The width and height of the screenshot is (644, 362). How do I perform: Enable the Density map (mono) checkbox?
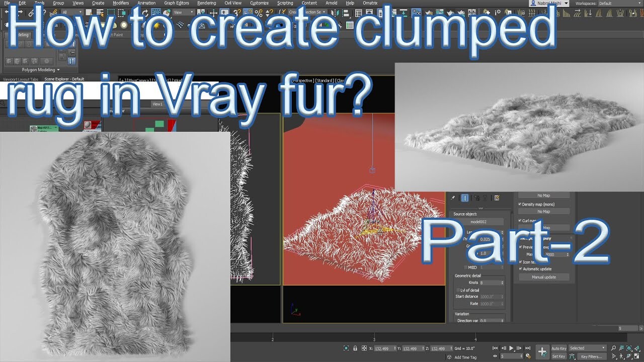coord(520,204)
